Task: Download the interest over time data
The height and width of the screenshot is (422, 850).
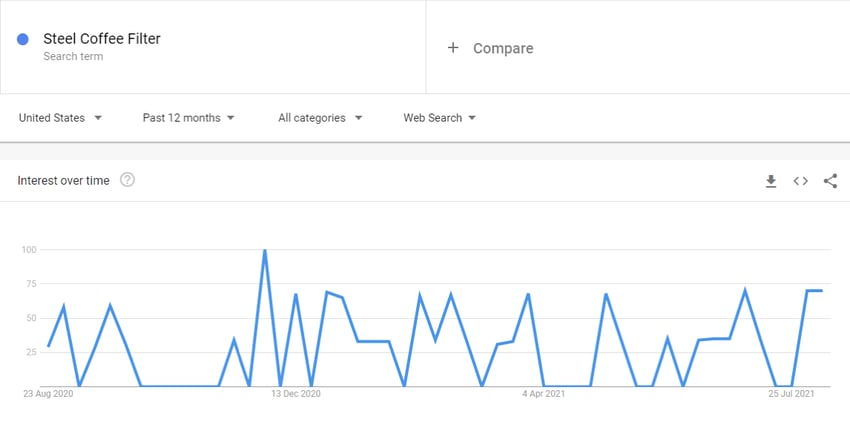Action: point(771,181)
